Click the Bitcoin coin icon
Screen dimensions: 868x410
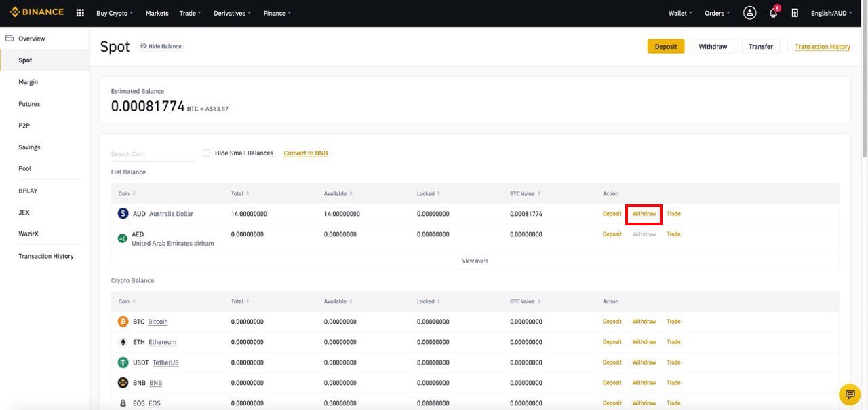tap(123, 322)
